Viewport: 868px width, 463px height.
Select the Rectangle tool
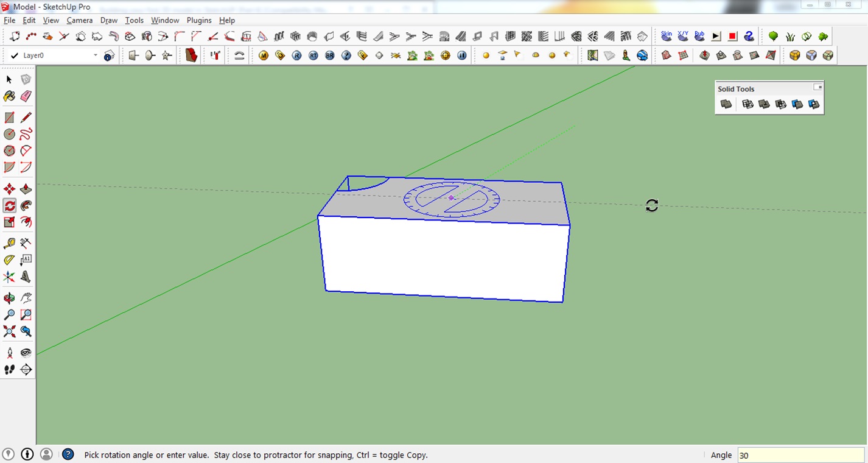click(9, 117)
